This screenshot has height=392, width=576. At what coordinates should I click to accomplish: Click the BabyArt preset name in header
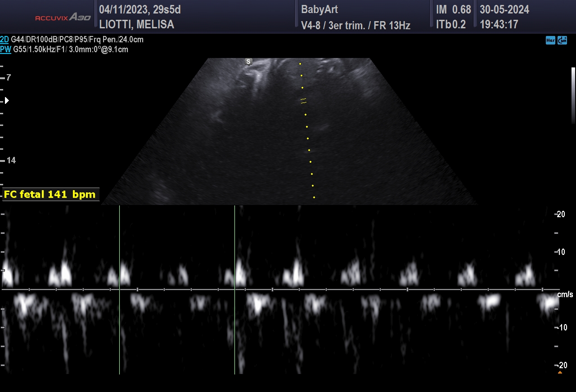[319, 9]
